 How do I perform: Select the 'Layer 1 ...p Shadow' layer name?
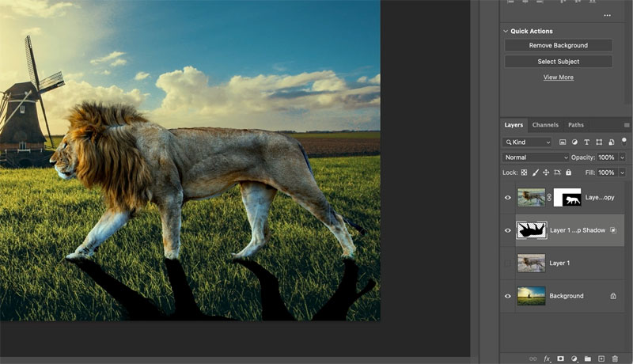click(578, 230)
